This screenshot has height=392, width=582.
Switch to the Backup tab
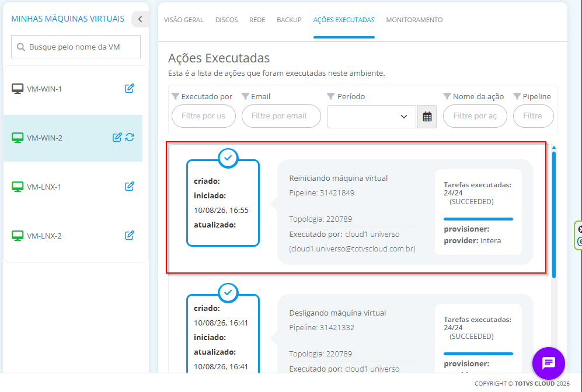pos(289,20)
